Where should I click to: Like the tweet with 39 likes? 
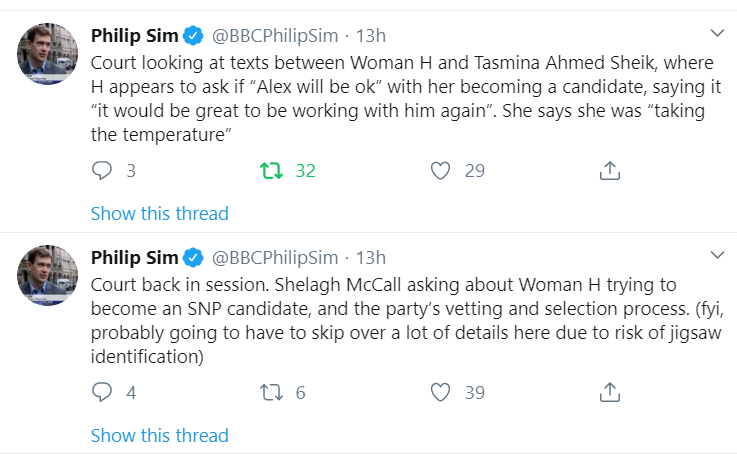[440, 392]
